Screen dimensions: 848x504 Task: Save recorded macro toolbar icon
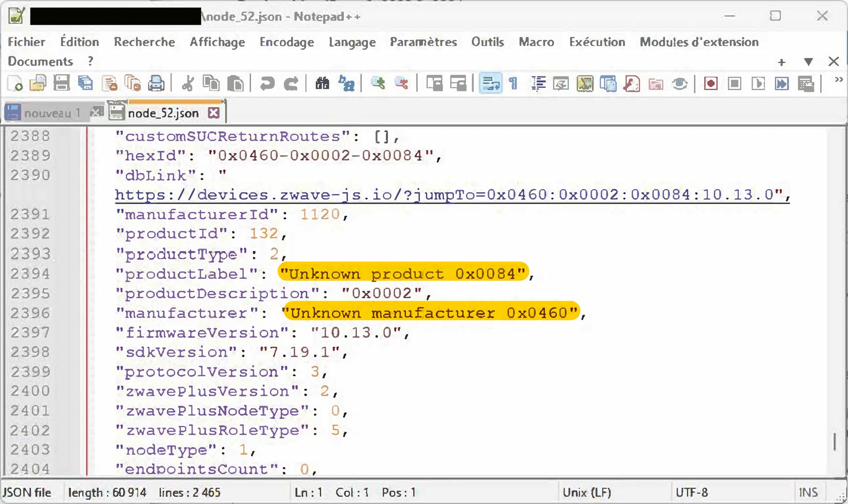pos(806,83)
